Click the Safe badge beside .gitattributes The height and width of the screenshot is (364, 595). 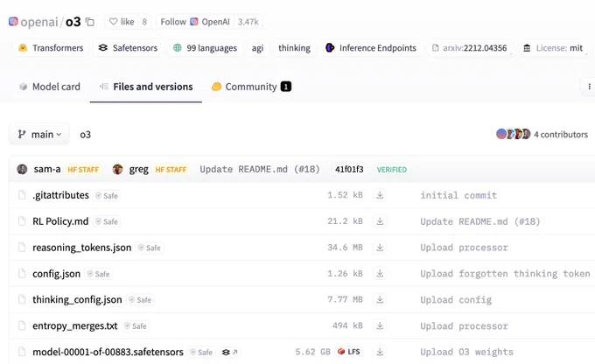point(107,196)
